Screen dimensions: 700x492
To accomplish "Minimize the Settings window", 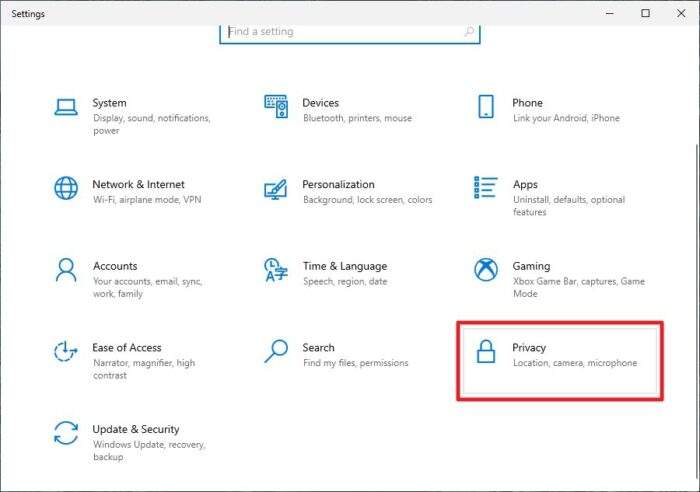I will (x=610, y=13).
